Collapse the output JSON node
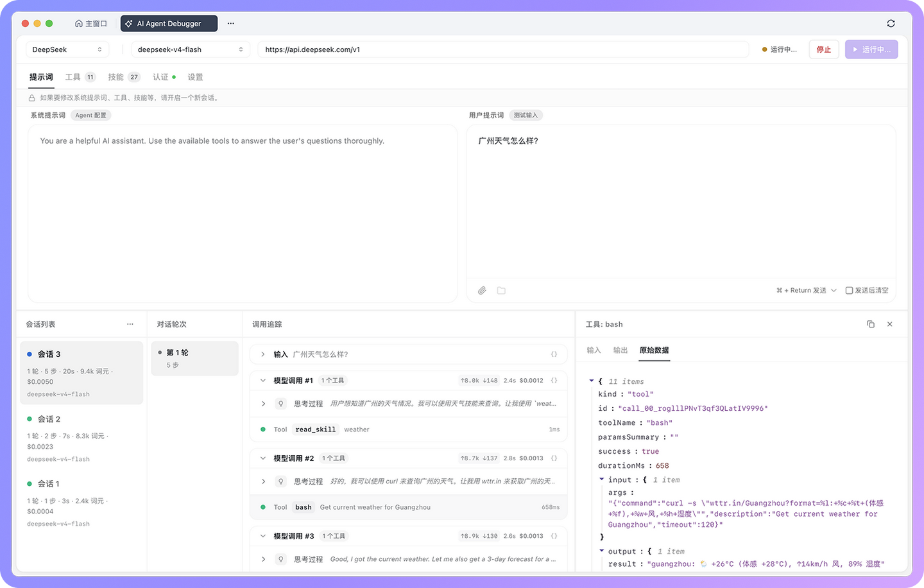924x588 pixels. click(x=602, y=551)
